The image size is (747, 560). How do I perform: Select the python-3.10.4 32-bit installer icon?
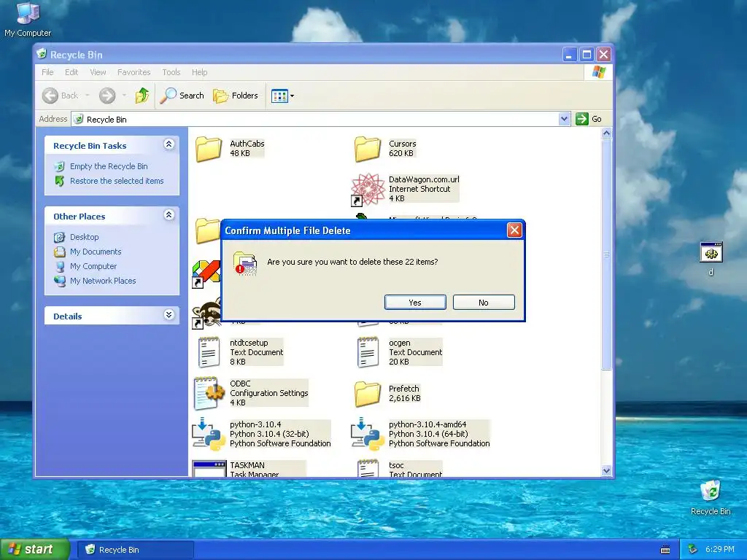tap(209, 434)
